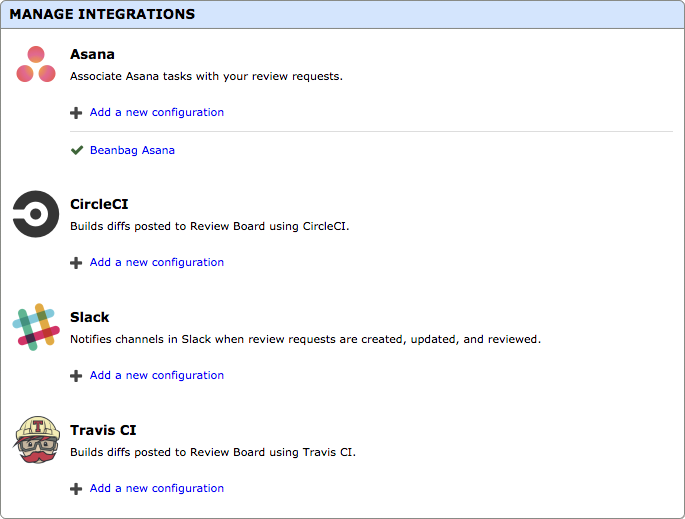The image size is (685, 519).
Task: Open the Beanbag Asana configuration
Action: (132, 150)
